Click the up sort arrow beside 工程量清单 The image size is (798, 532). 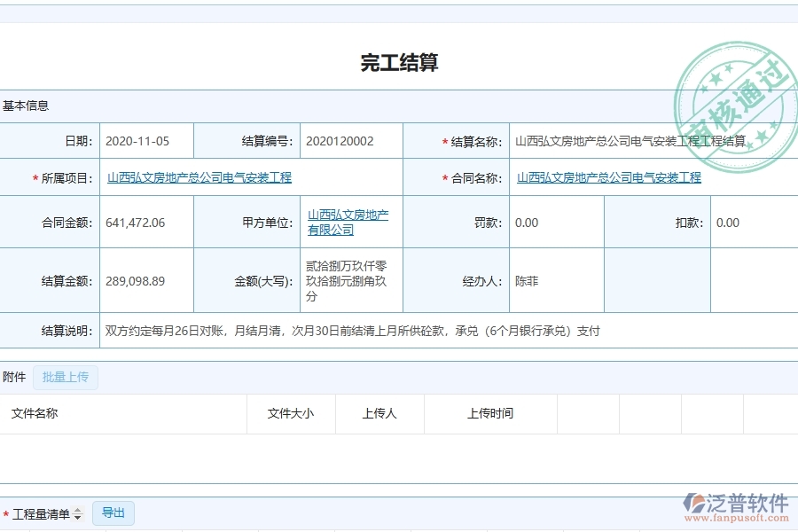click(x=77, y=509)
